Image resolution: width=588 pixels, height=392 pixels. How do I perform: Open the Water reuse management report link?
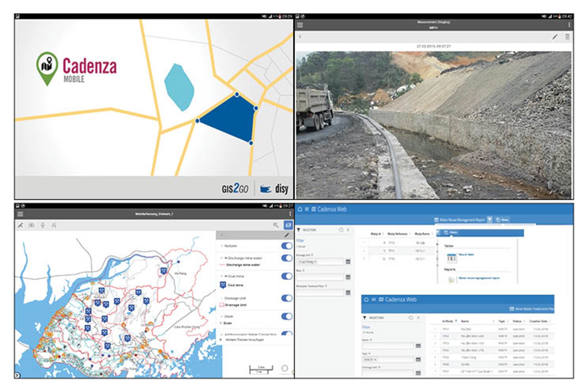(479, 278)
